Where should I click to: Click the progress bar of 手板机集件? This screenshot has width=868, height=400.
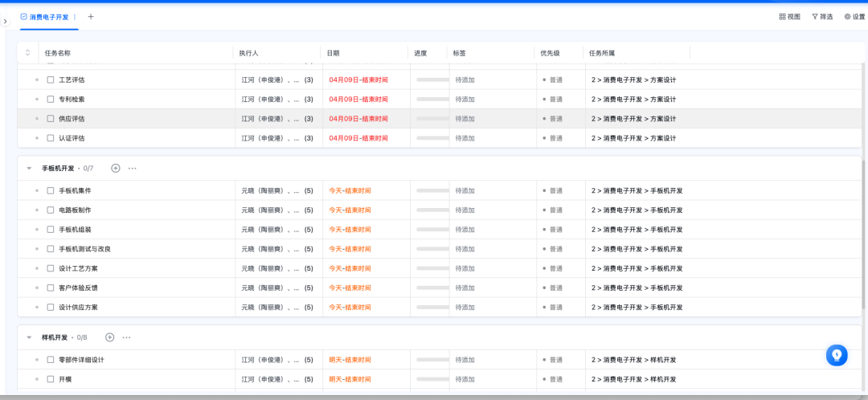click(x=432, y=191)
